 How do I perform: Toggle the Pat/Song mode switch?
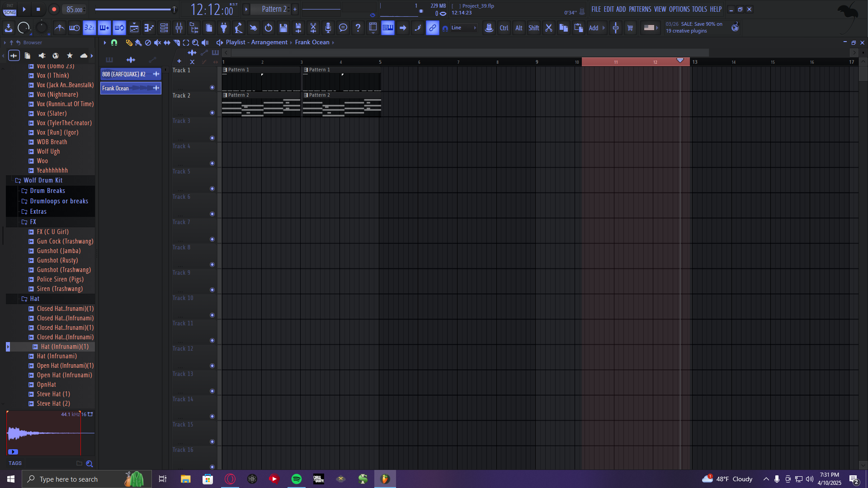pos(10,9)
